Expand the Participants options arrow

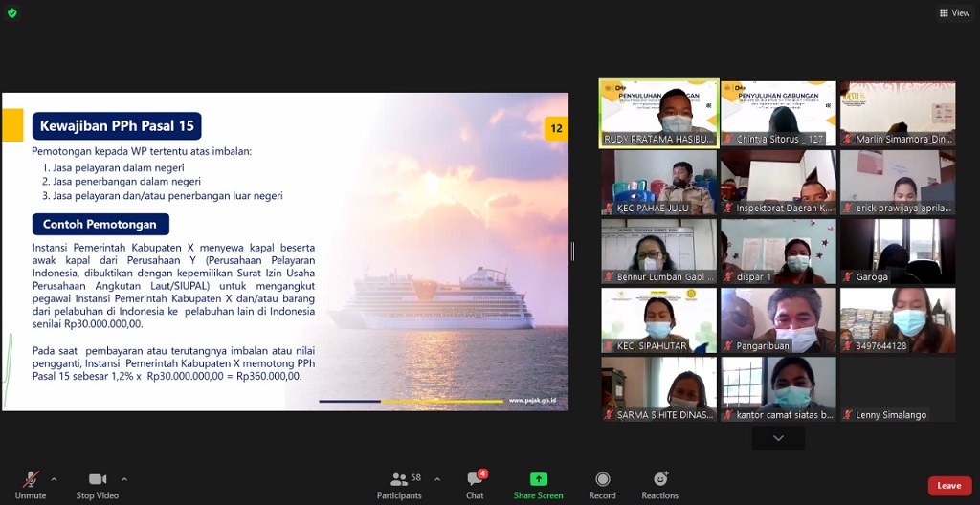(x=437, y=479)
